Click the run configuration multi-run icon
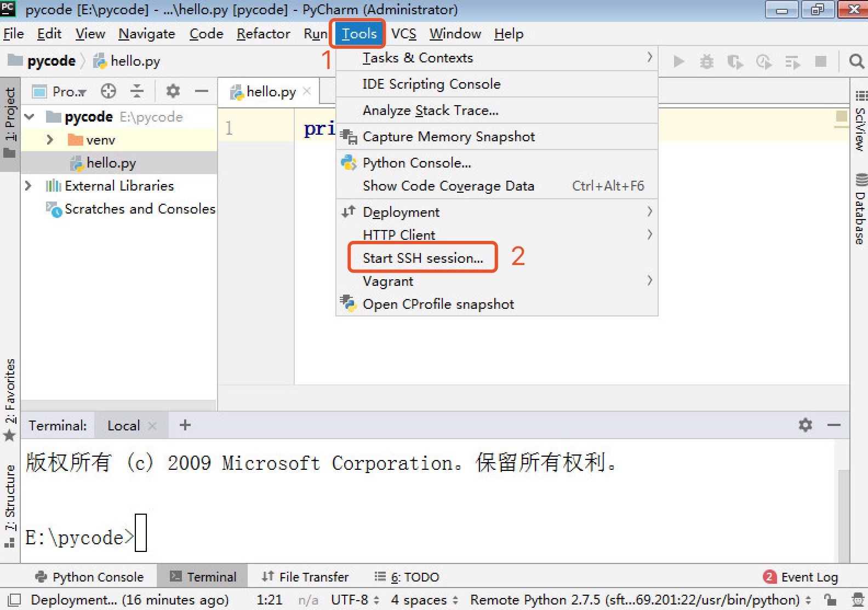 coord(792,61)
